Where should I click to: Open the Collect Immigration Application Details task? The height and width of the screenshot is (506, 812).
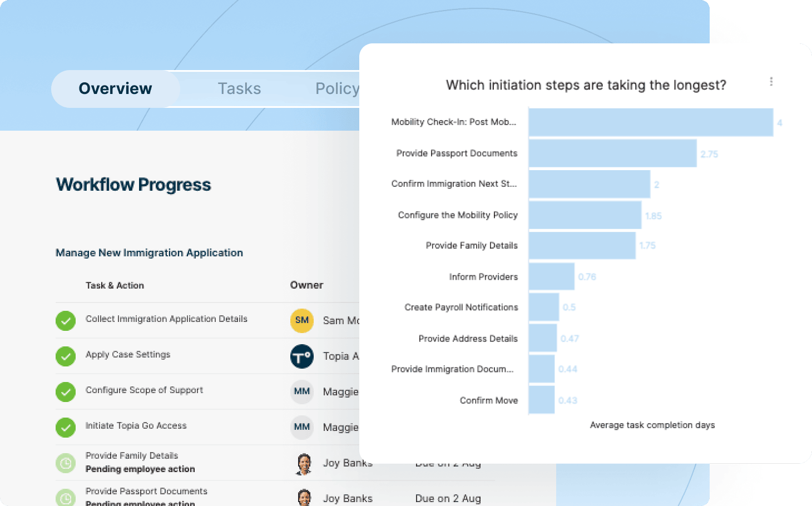[166, 319]
